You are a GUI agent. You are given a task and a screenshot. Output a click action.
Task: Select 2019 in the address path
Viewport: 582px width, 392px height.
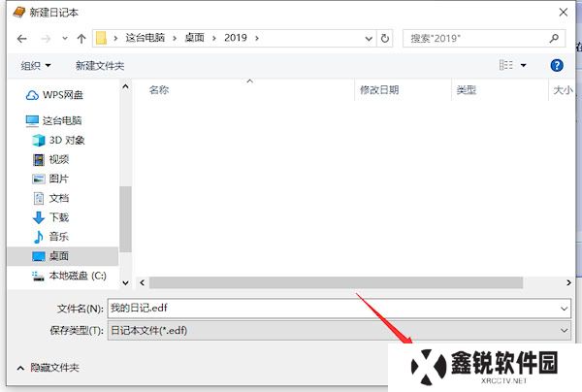click(236, 38)
